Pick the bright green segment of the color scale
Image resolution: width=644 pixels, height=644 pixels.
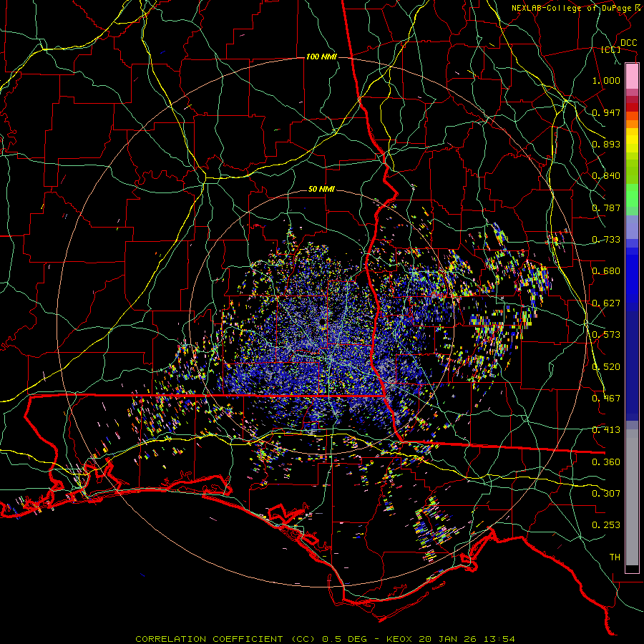pyautogui.click(x=632, y=195)
